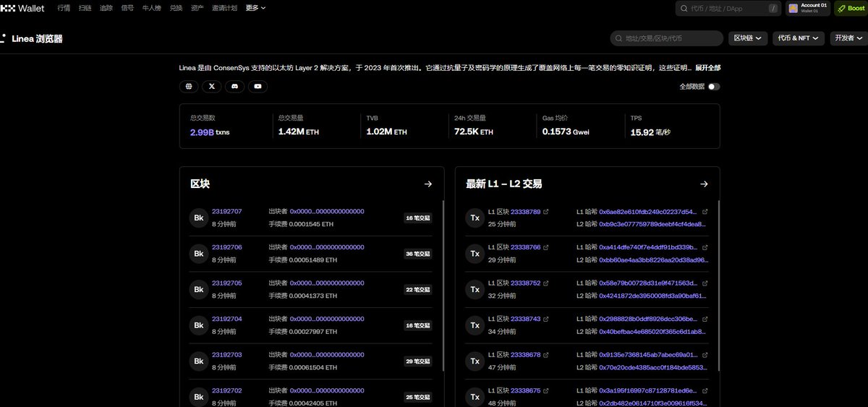
Task: Open the 代币 & NFT dropdown
Action: pyautogui.click(x=799, y=38)
